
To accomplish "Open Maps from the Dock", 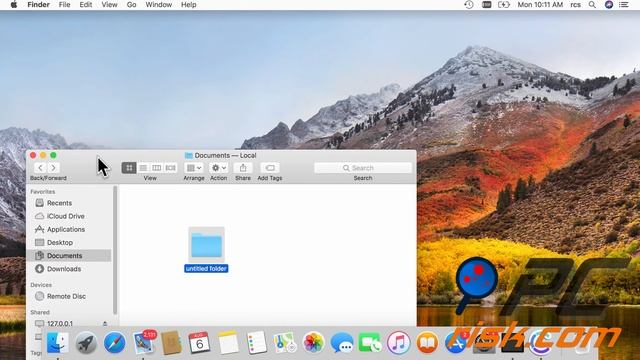I will coord(285,342).
